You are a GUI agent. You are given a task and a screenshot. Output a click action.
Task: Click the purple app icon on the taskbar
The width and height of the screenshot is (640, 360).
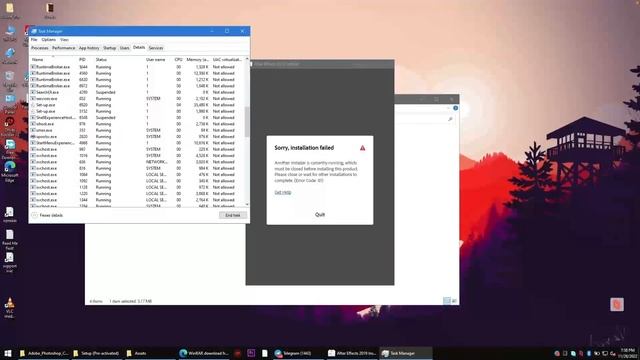(251, 353)
